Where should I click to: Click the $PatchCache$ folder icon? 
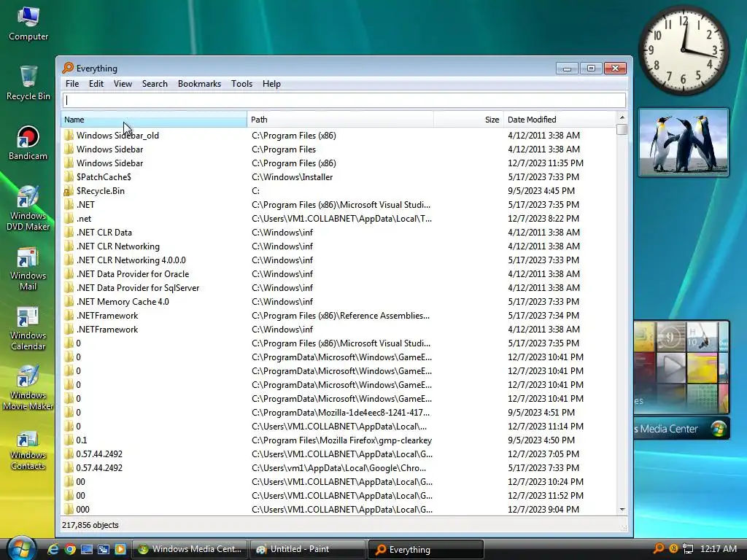[69, 177]
